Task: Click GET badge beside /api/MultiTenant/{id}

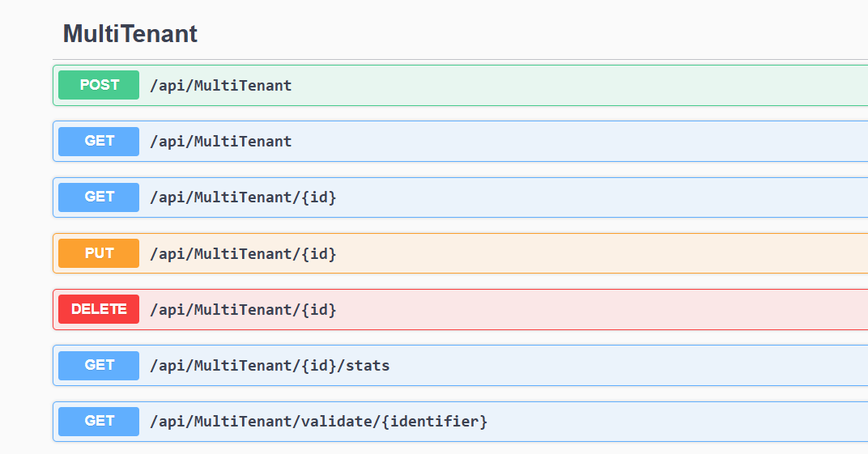Action: (x=99, y=197)
